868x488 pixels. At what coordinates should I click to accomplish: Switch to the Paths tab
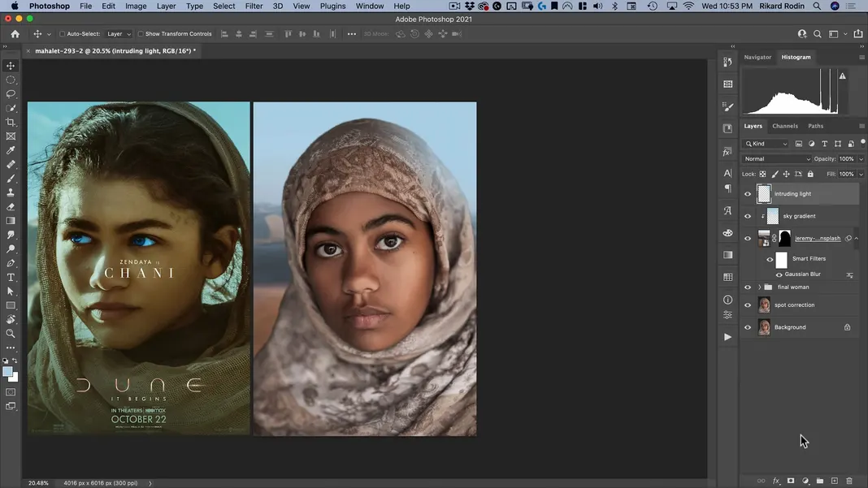tap(815, 126)
